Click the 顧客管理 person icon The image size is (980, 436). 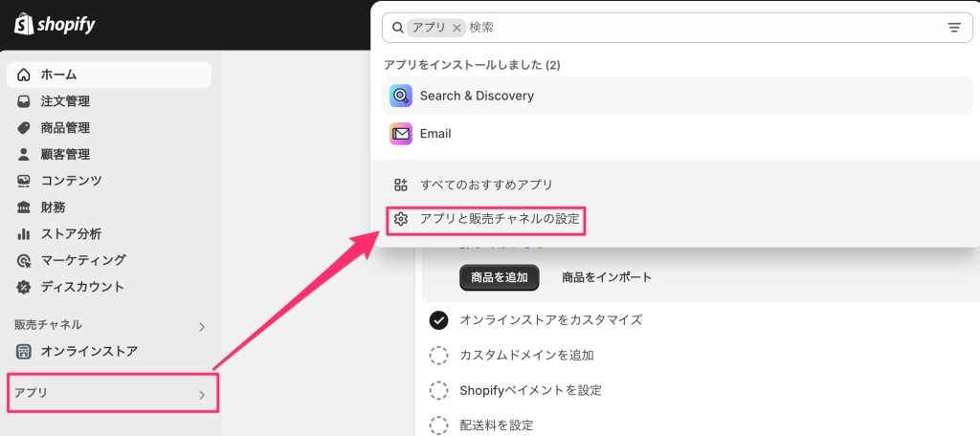coord(24,154)
